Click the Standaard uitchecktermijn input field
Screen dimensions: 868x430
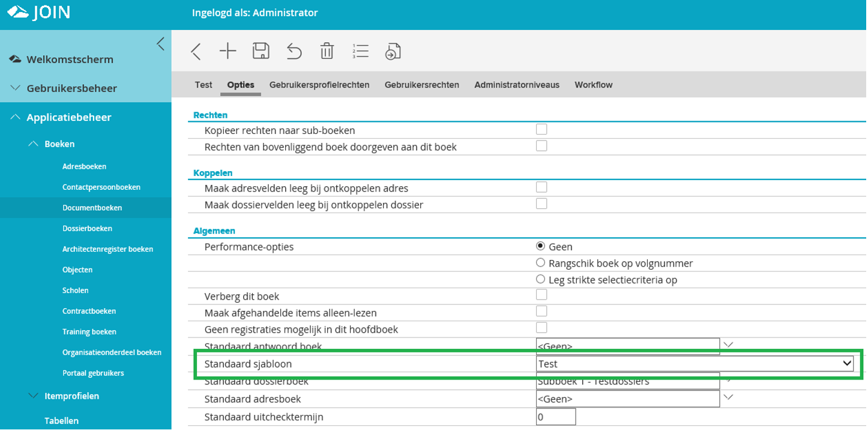tap(555, 416)
